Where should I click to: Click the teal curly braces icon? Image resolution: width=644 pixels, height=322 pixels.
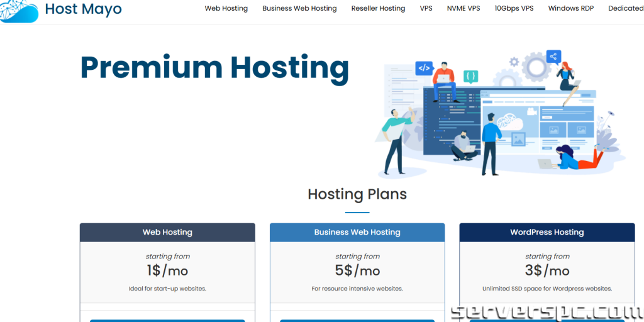[x=470, y=77]
